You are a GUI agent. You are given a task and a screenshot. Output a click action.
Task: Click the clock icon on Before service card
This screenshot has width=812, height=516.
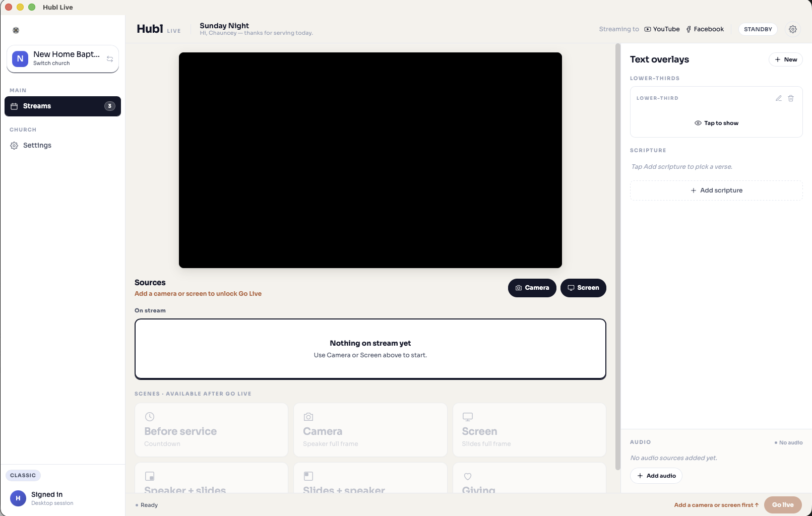point(150,417)
